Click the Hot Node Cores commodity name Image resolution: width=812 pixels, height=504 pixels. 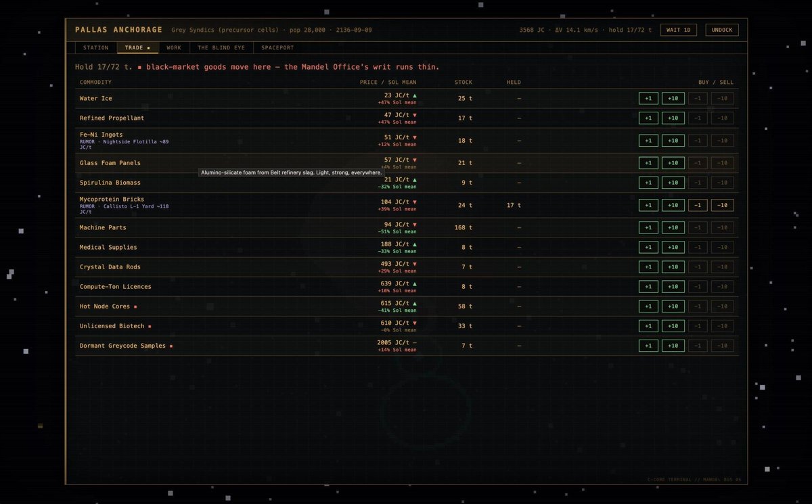106,306
